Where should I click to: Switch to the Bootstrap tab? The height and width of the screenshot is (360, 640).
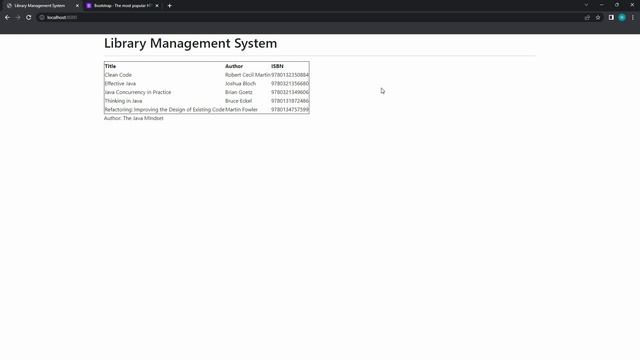tap(122, 6)
